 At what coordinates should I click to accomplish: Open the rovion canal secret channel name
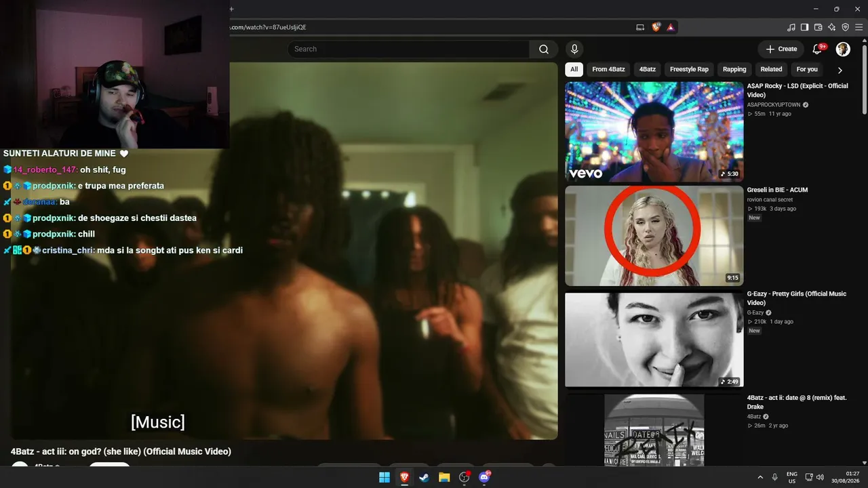point(770,199)
